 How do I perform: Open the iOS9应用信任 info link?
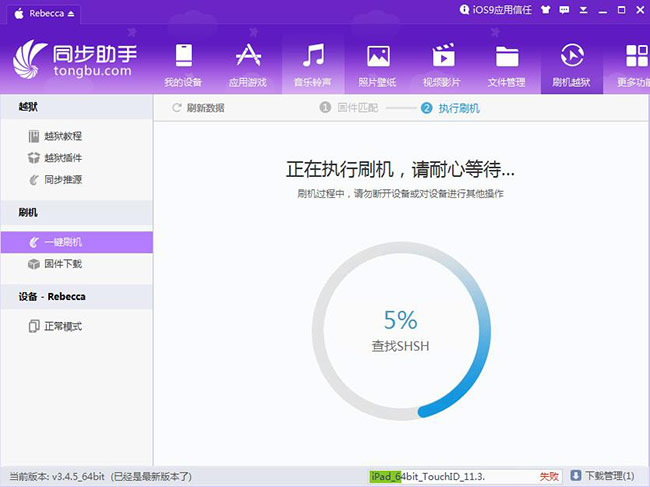[x=495, y=10]
